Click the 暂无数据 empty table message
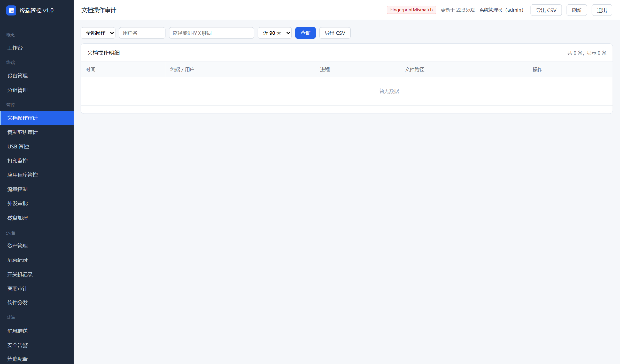The image size is (620, 364). tap(389, 91)
